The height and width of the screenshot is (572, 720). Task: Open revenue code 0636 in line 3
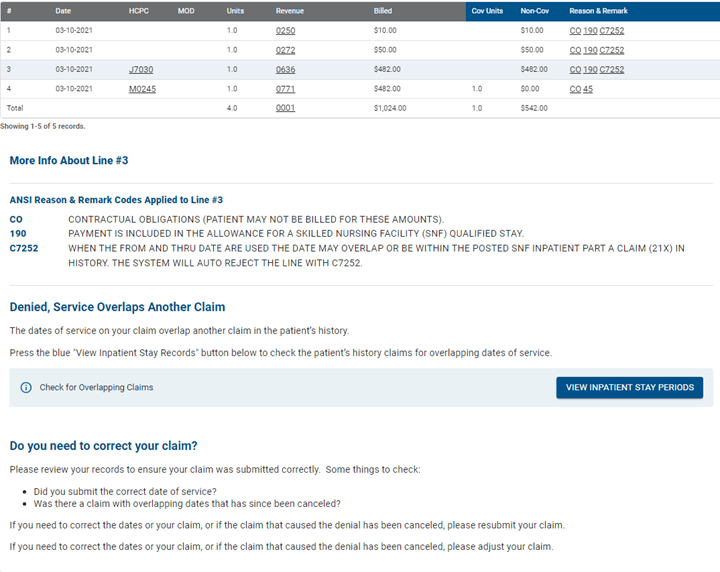(x=285, y=69)
